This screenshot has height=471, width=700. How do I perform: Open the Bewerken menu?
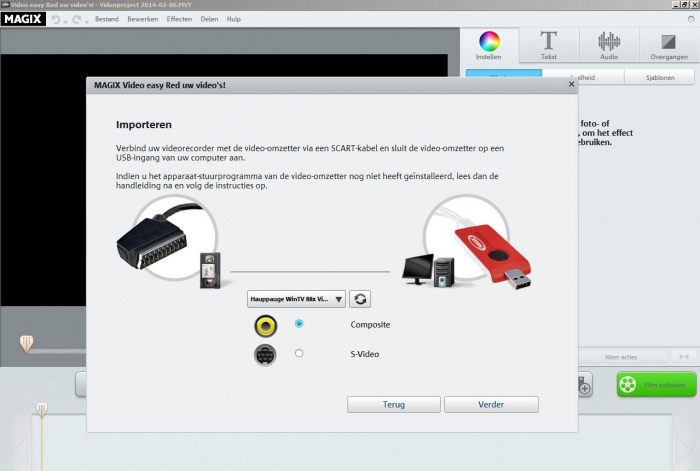[x=142, y=19]
